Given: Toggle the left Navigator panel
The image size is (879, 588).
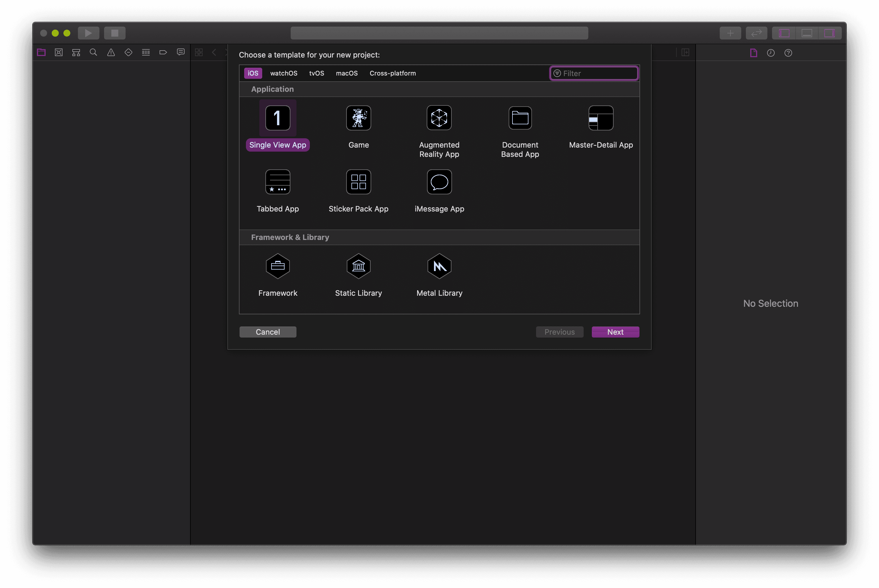Looking at the screenshot, I should 784,33.
